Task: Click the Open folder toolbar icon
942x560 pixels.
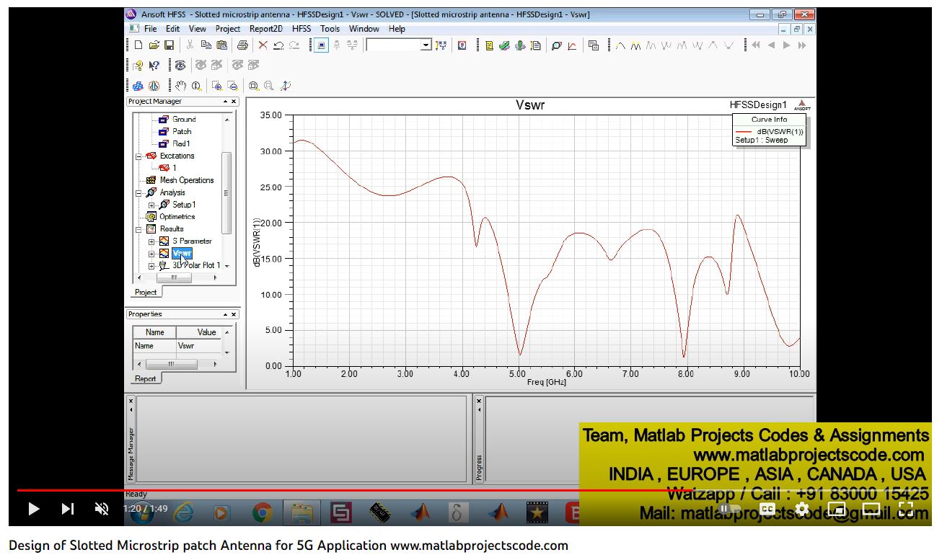Action: pyautogui.click(x=154, y=45)
